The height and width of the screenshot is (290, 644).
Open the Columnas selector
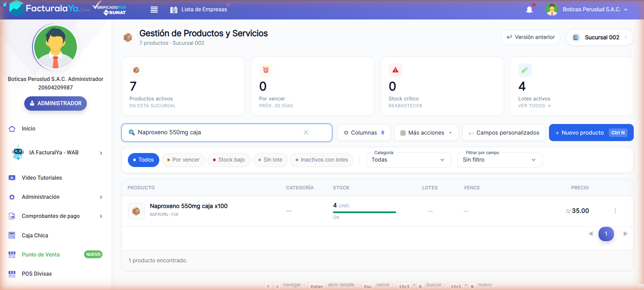point(364,133)
